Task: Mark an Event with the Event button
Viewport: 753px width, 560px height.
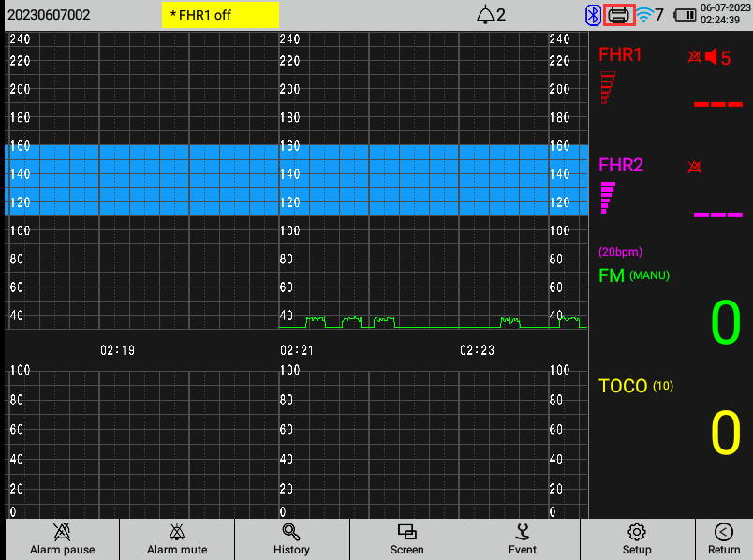Action: click(x=523, y=539)
